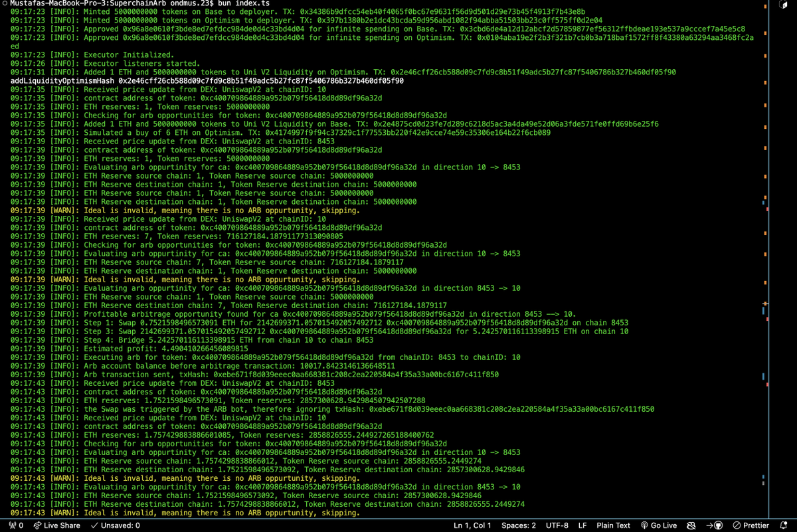The height and width of the screenshot is (532, 797).
Task: Click the 'Estimated profit' log line
Action: [130, 349]
